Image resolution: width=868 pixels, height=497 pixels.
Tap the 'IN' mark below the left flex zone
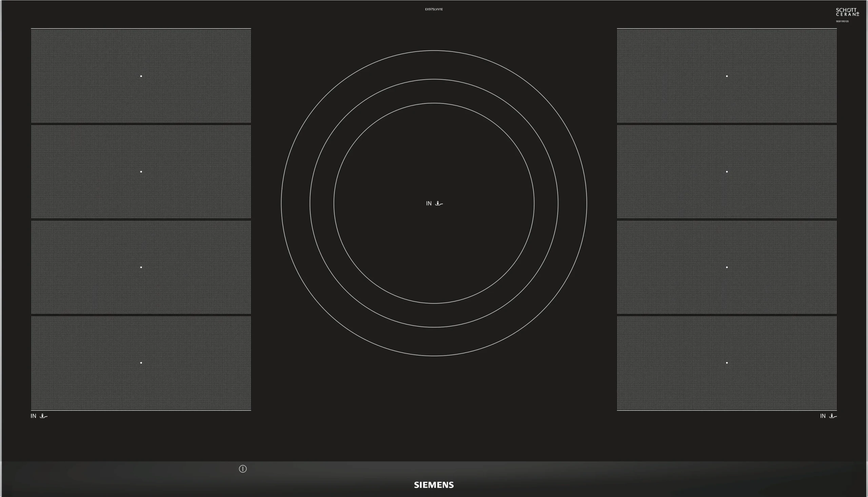(x=34, y=416)
